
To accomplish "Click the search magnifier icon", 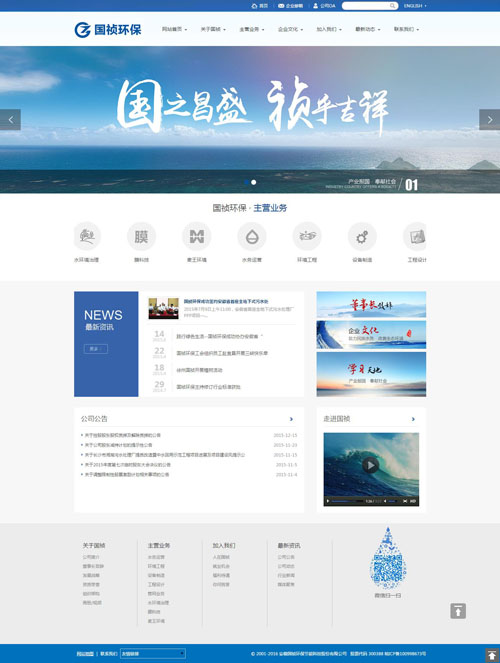I will 392,6.
